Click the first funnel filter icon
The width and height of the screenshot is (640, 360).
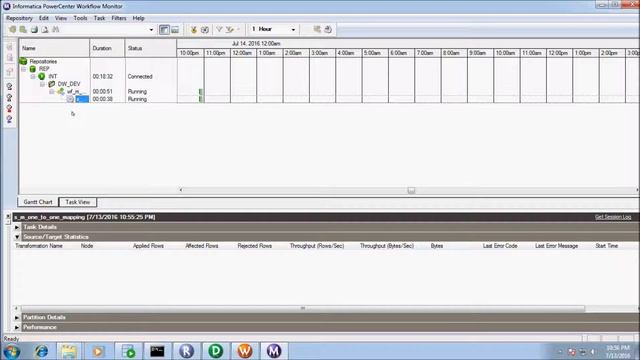[219, 29]
